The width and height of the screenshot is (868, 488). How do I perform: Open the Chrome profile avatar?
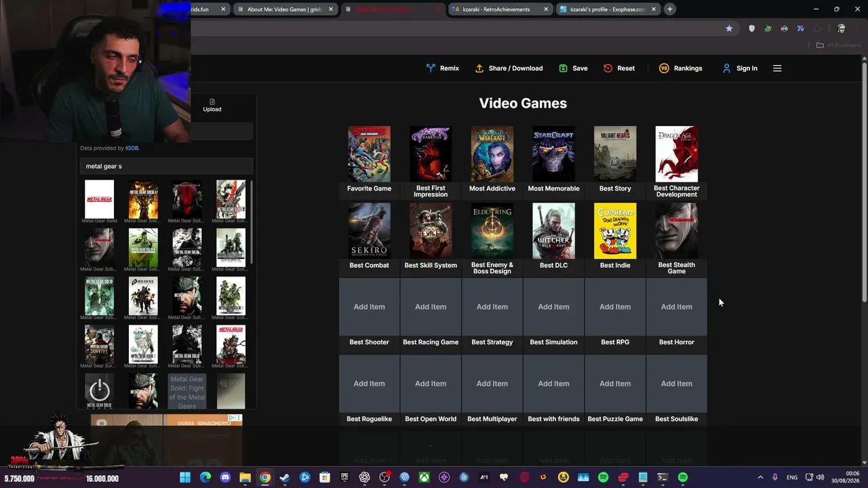tap(841, 28)
